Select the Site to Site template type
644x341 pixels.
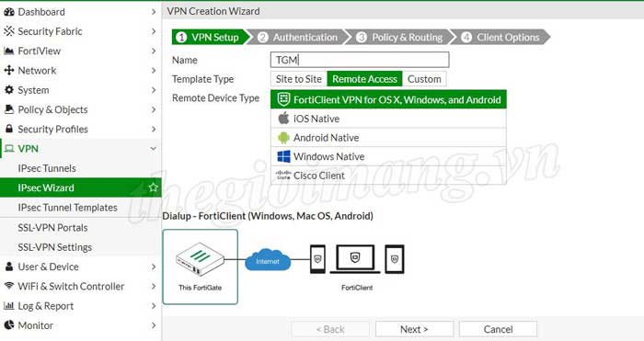pos(299,79)
